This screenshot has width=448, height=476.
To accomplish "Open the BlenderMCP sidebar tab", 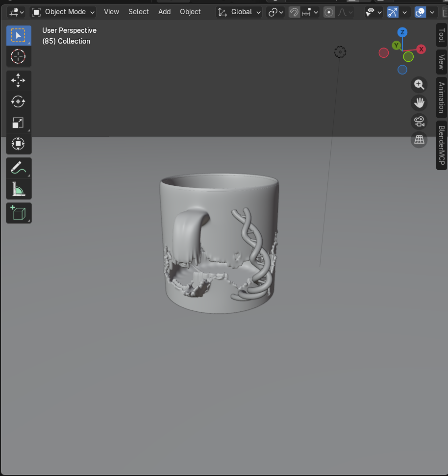I will (442, 145).
